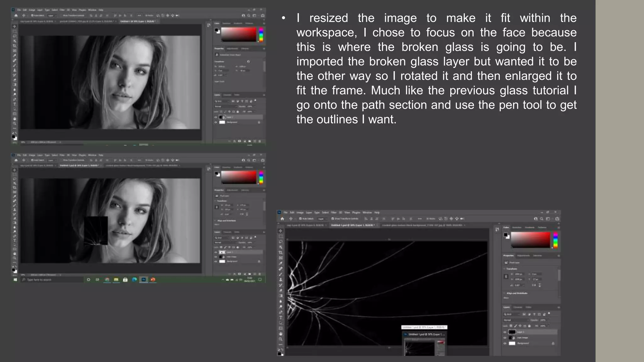Hide Layer 1 in the taskbar screenshot
This screenshot has height=362, width=644.
[x=216, y=252]
